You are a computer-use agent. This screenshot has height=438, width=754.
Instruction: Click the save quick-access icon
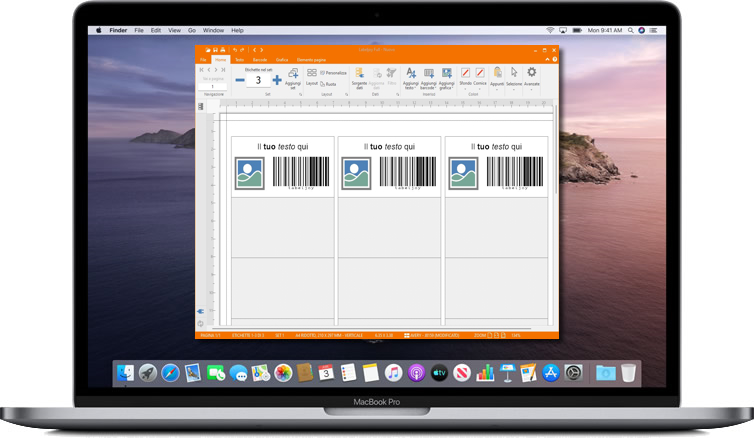(x=215, y=50)
